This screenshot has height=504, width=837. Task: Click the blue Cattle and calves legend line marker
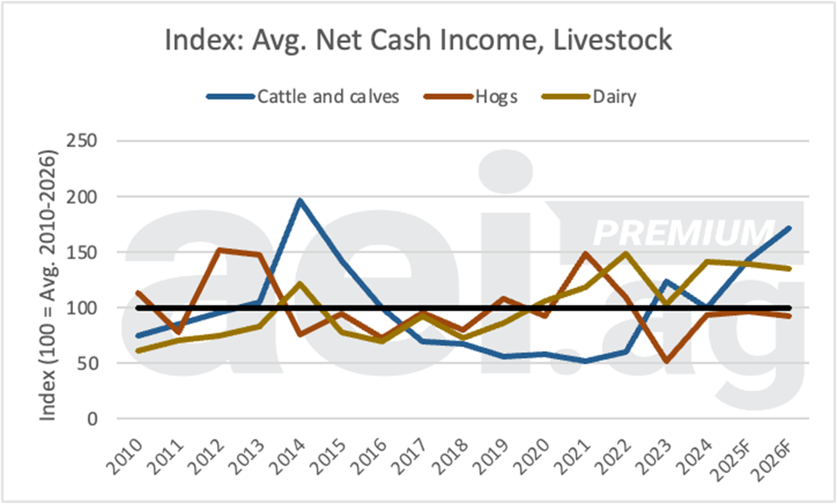click(230, 96)
